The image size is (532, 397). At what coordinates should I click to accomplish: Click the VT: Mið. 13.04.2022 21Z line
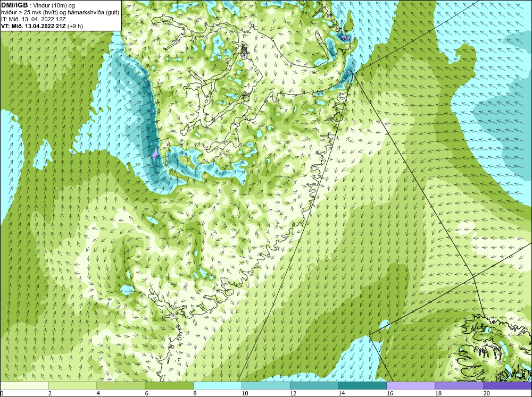(x=41, y=26)
